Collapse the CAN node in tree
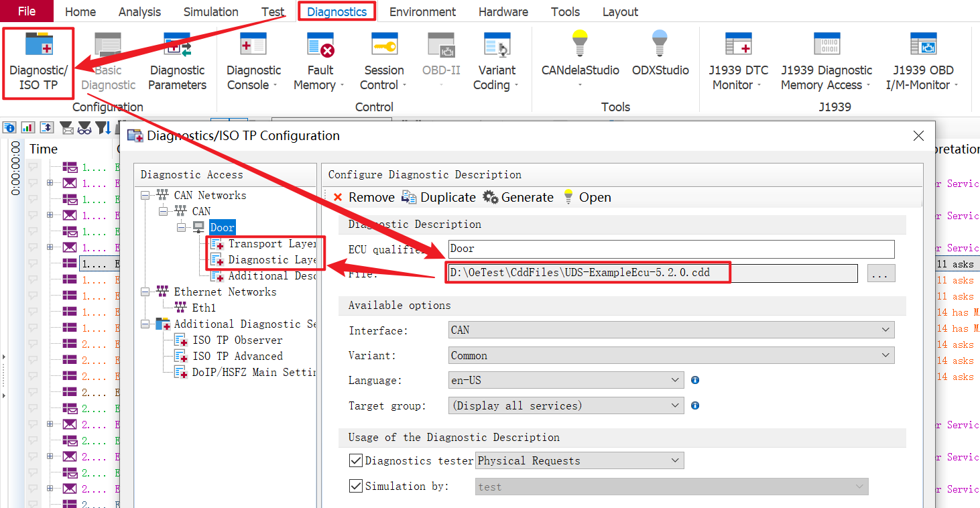This screenshot has height=508, width=980. (164, 211)
